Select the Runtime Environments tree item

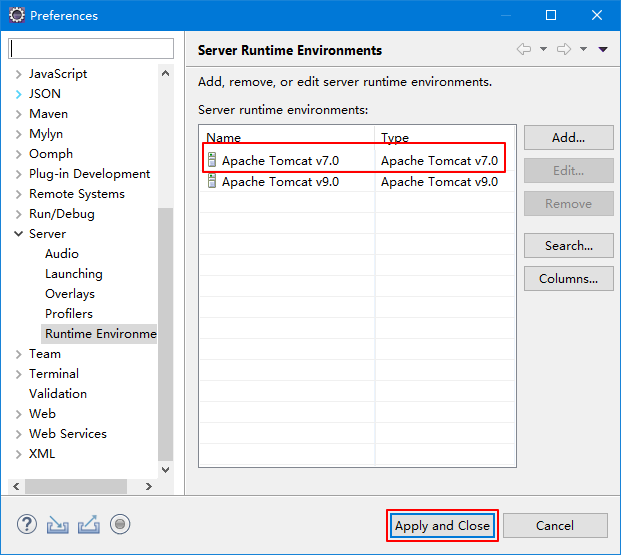click(x=99, y=334)
